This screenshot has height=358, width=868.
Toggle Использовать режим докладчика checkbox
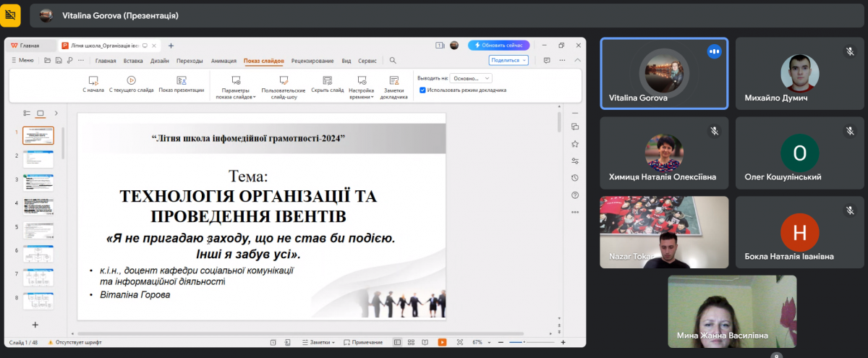pos(422,90)
